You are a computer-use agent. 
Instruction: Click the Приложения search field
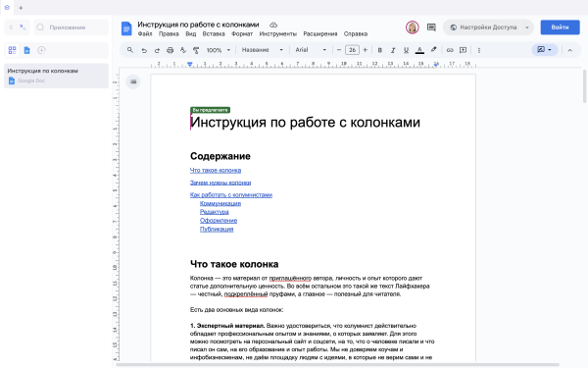coord(71,27)
